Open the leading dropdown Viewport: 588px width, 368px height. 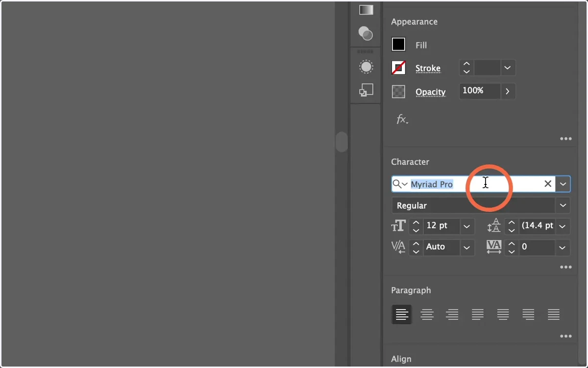(563, 226)
